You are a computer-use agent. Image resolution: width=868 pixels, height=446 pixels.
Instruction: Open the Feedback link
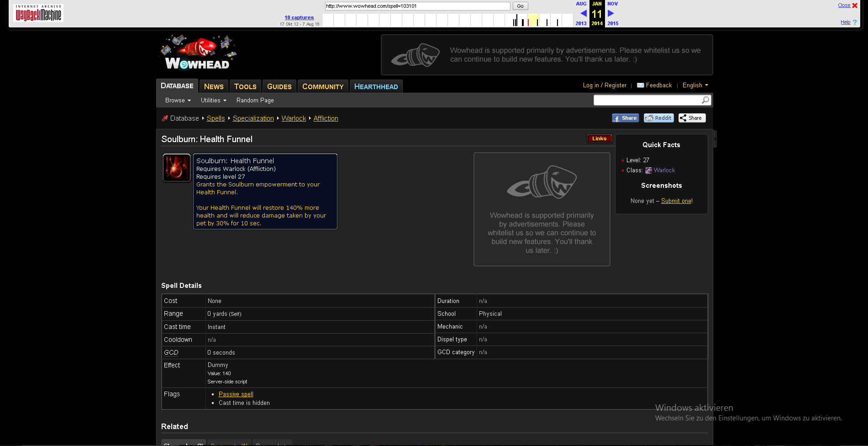click(x=659, y=85)
